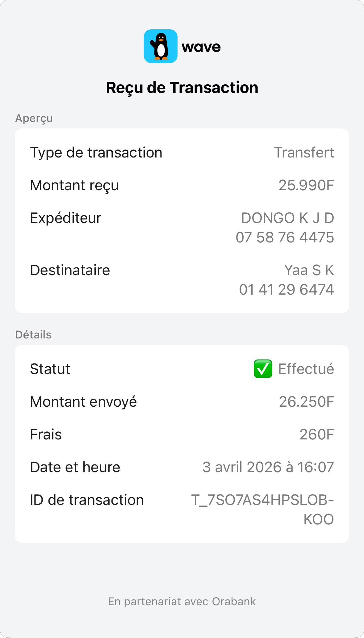The width and height of the screenshot is (364, 638).
Task: Click the Aperçu section label
Action: (x=34, y=118)
